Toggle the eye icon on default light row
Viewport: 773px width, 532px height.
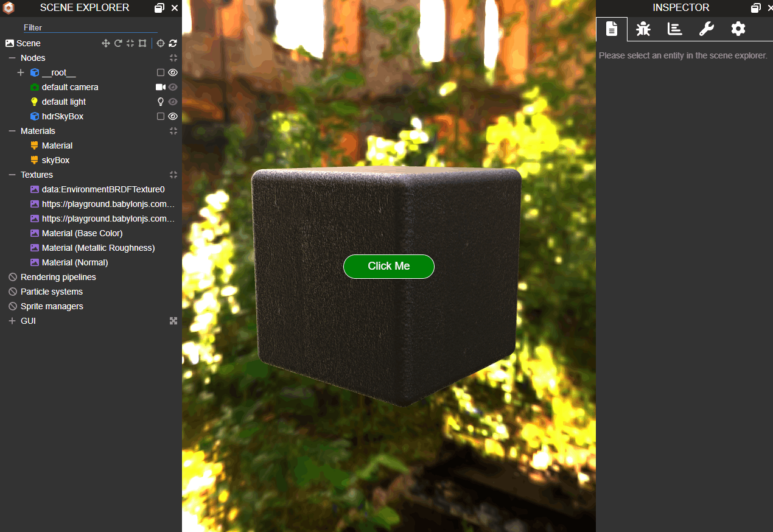tap(173, 102)
